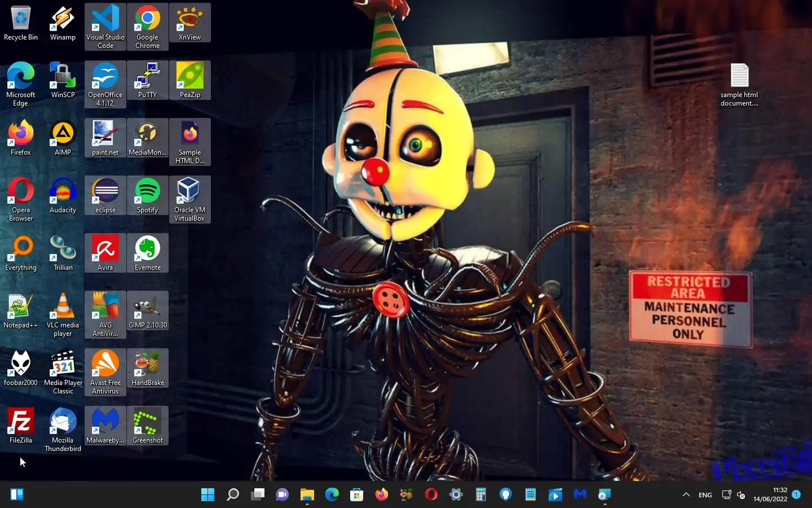Select the Visual Studio Code shortcut
812x508 pixels.
(105, 27)
